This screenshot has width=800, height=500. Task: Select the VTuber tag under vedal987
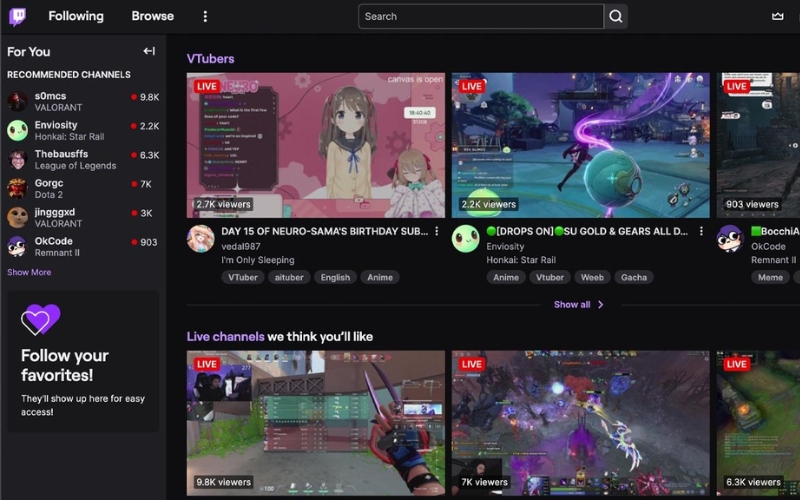(x=243, y=278)
